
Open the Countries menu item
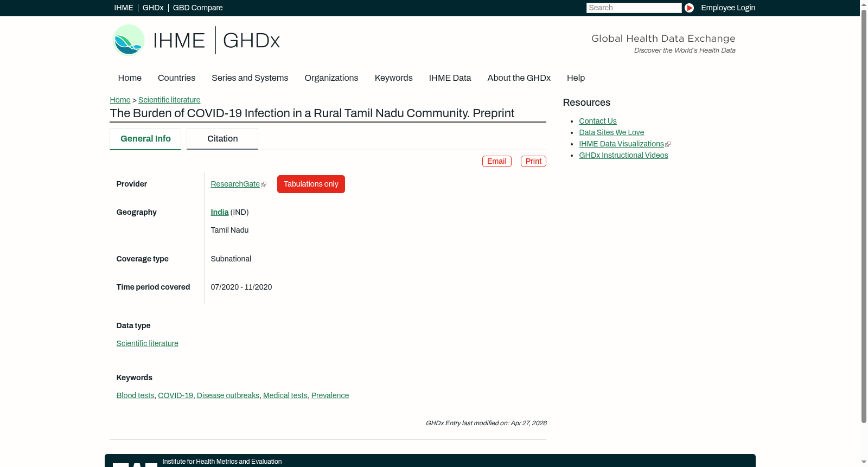176,78
